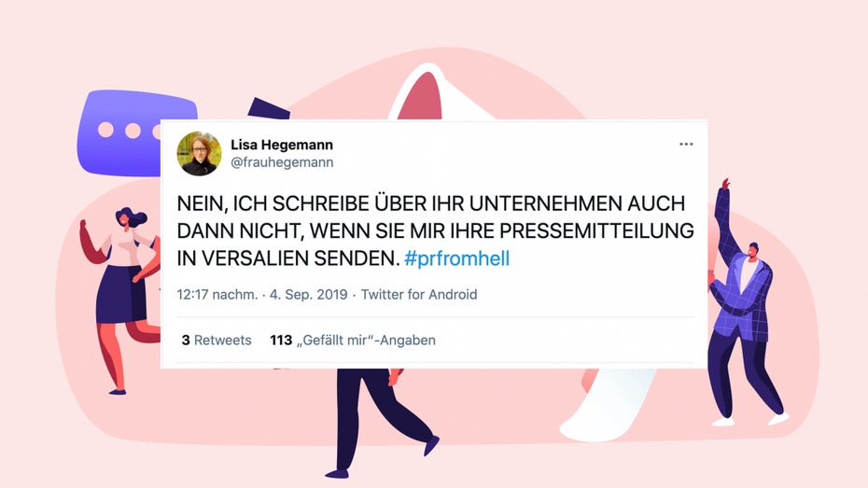Open the Lisa Hegemann display name
This screenshot has width=868, height=488.
tap(282, 145)
